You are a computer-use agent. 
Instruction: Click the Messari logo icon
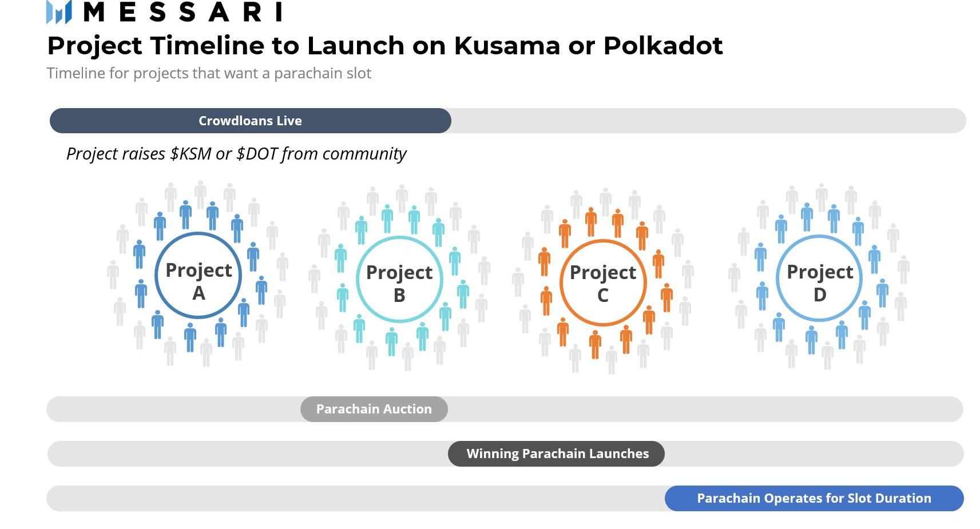[x=59, y=12]
